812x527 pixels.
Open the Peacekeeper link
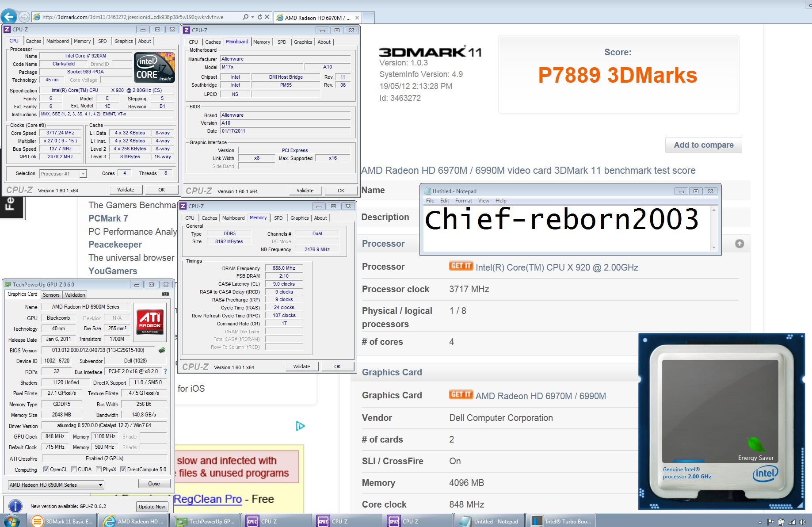pos(115,244)
